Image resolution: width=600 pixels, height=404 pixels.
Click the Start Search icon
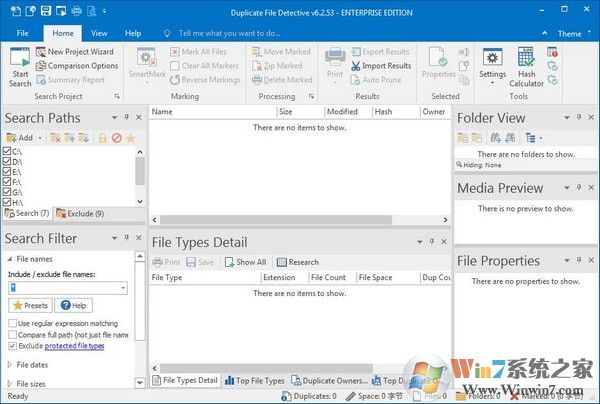[19, 66]
